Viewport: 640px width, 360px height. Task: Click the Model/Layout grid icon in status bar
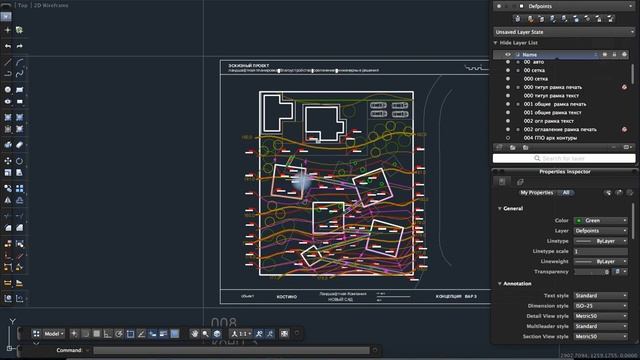pyautogui.click(x=36, y=333)
